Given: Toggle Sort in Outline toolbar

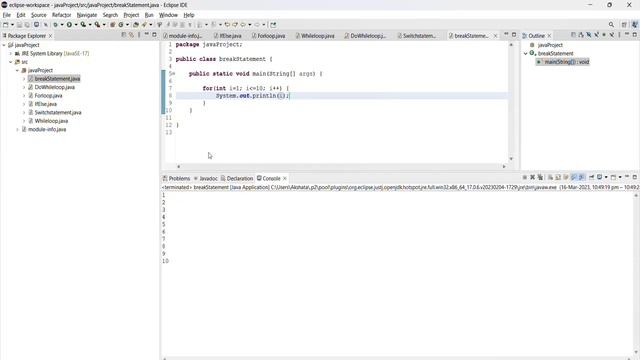Looking at the screenshot, I should [x=581, y=35].
